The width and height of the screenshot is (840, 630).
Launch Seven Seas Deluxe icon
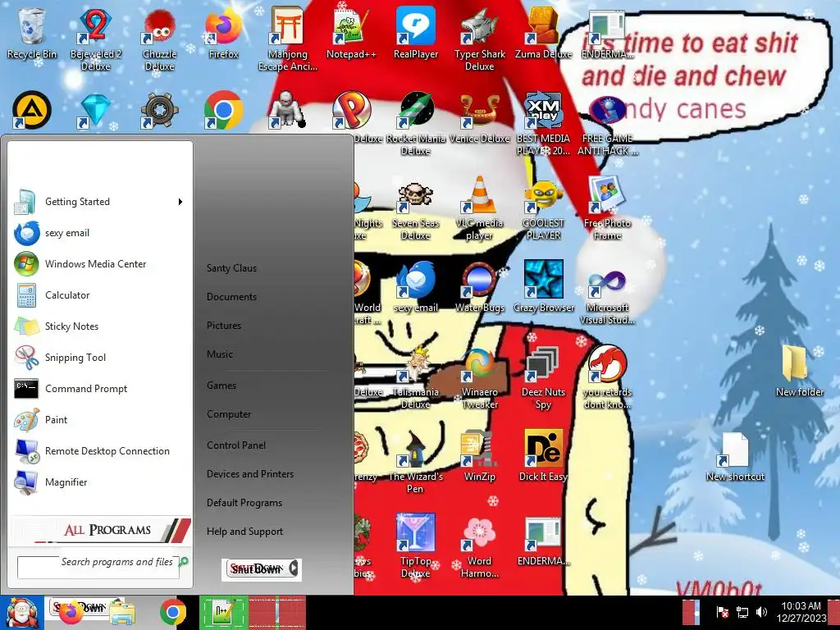[x=416, y=208]
